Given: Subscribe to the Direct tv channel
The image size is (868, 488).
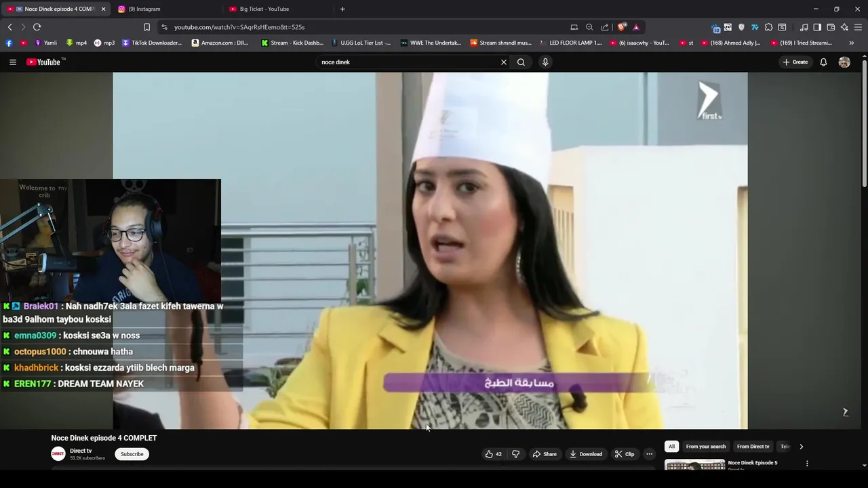Looking at the screenshot, I should click(132, 454).
